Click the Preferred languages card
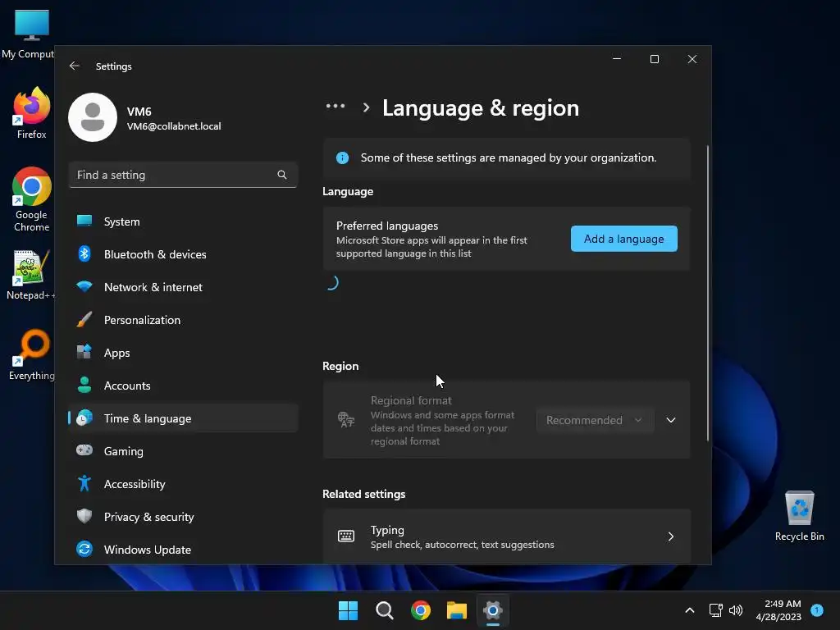 tap(506, 239)
